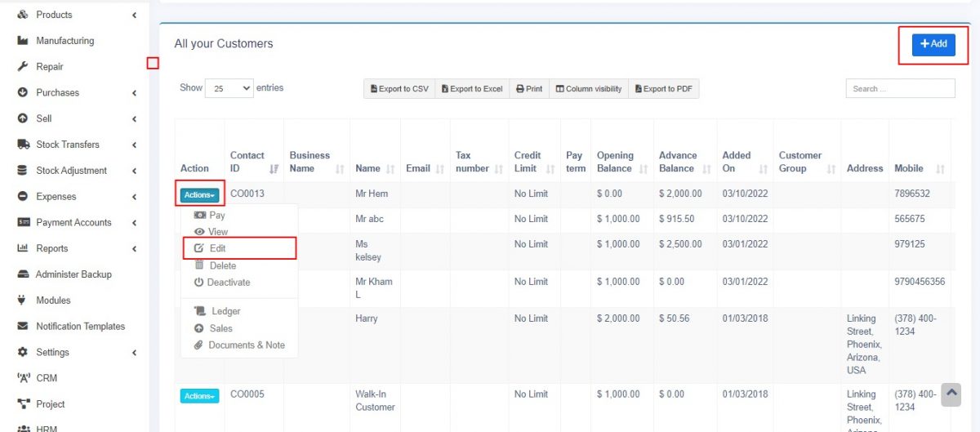Click the Modules plug icon

coord(23,301)
